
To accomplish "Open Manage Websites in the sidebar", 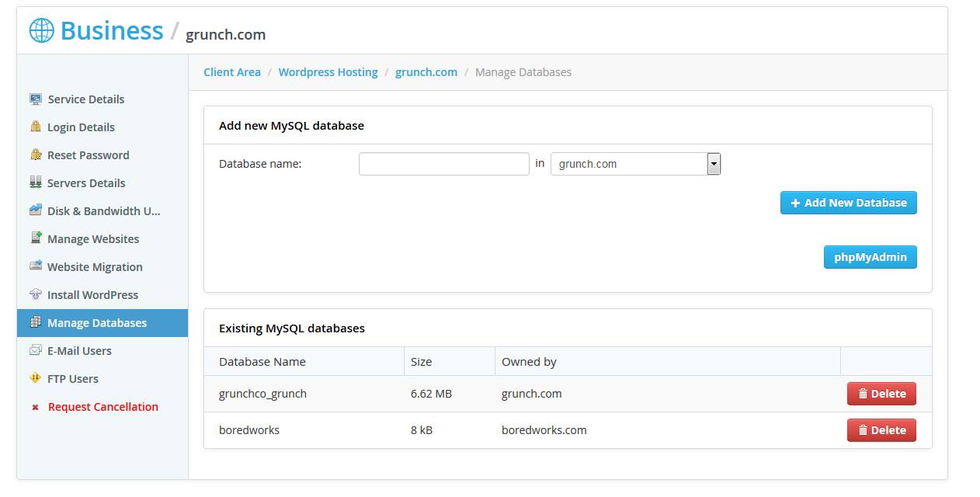I will pyautogui.click(x=92, y=239).
